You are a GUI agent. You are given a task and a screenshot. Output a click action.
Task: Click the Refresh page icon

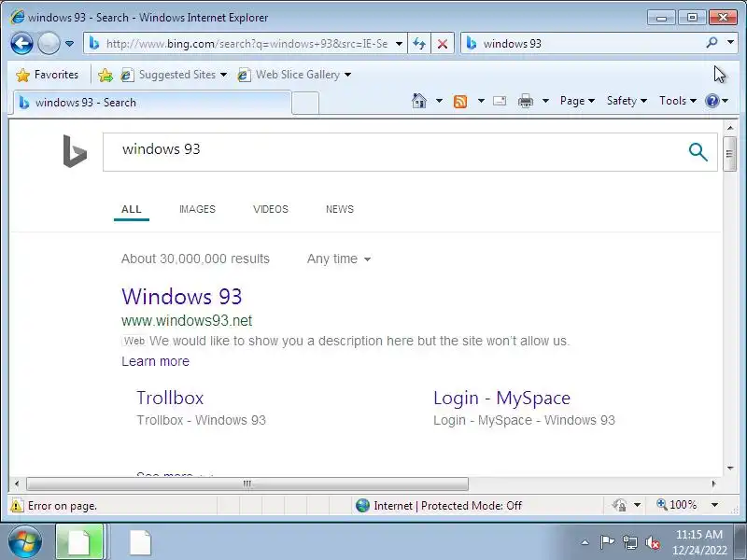click(x=419, y=44)
